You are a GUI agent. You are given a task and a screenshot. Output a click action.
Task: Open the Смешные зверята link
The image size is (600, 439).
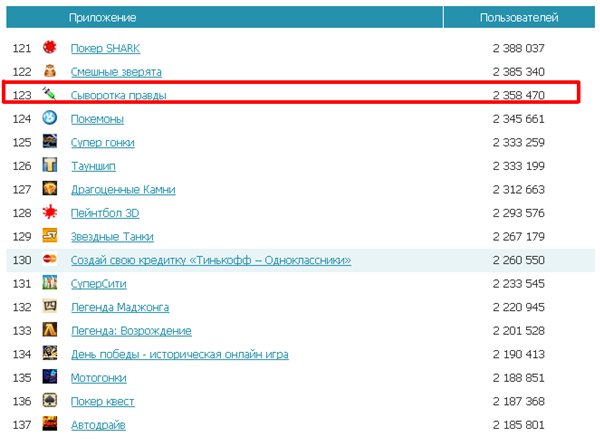click(x=116, y=72)
